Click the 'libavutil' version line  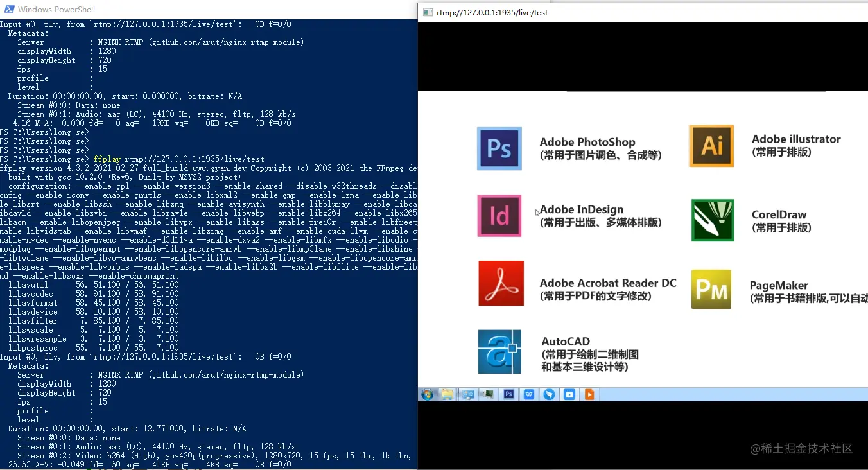[94, 284]
